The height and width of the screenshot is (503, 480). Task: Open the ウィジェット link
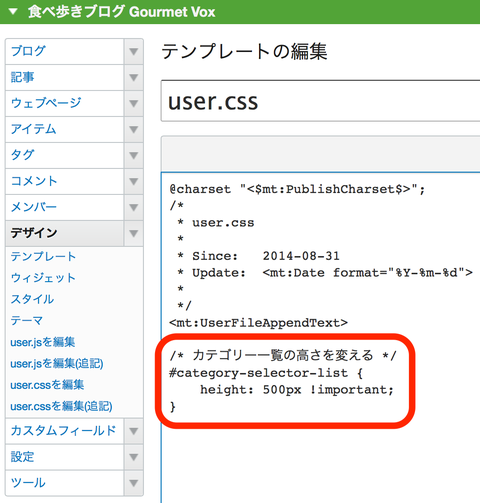pyautogui.click(x=43, y=278)
